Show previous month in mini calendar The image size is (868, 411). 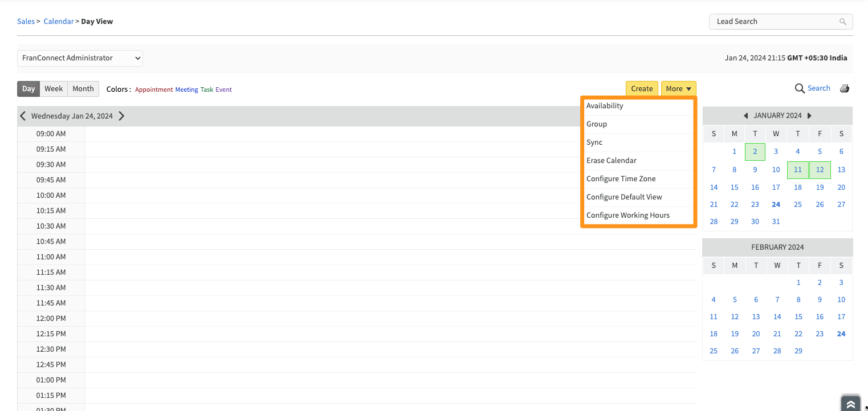[x=745, y=116]
